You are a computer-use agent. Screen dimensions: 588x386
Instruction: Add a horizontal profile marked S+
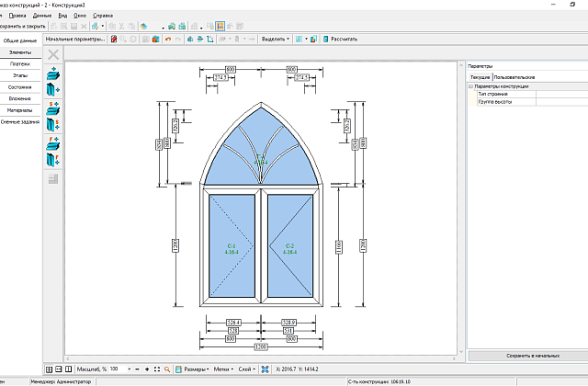(53, 108)
